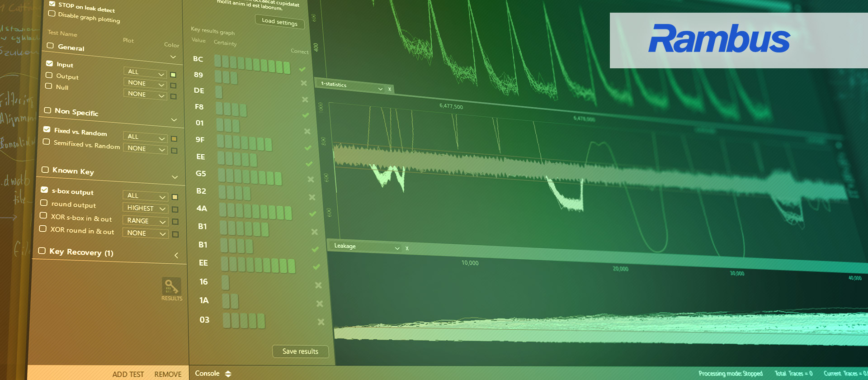This screenshot has height=380, width=868.
Task: Enable the Null test checkbox
Action: click(48, 85)
